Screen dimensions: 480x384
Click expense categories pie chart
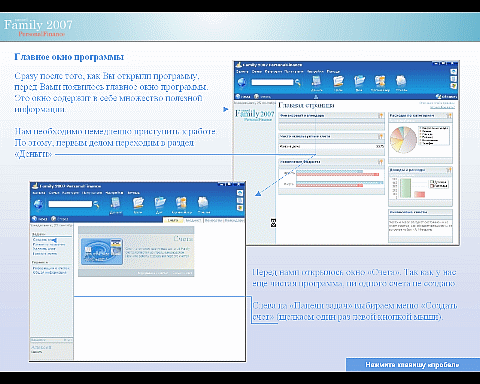403,140
